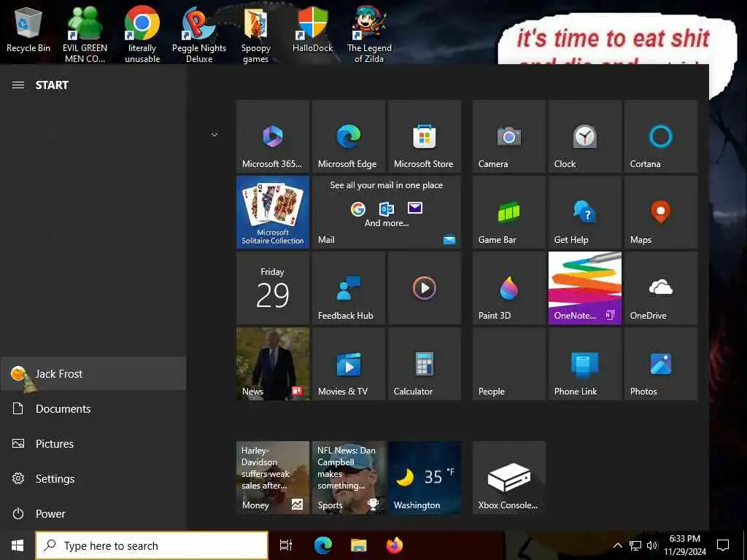
Task: Open the volume speaker tray icon
Action: coord(652,545)
